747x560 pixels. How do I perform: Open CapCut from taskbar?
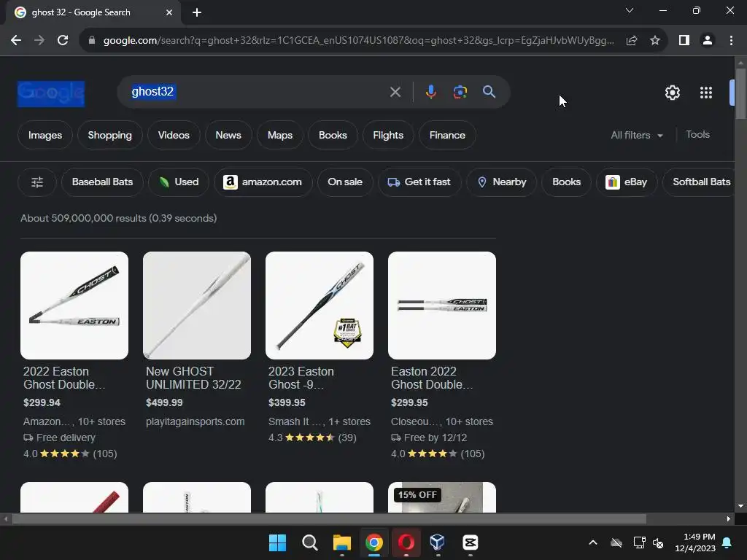470,542
